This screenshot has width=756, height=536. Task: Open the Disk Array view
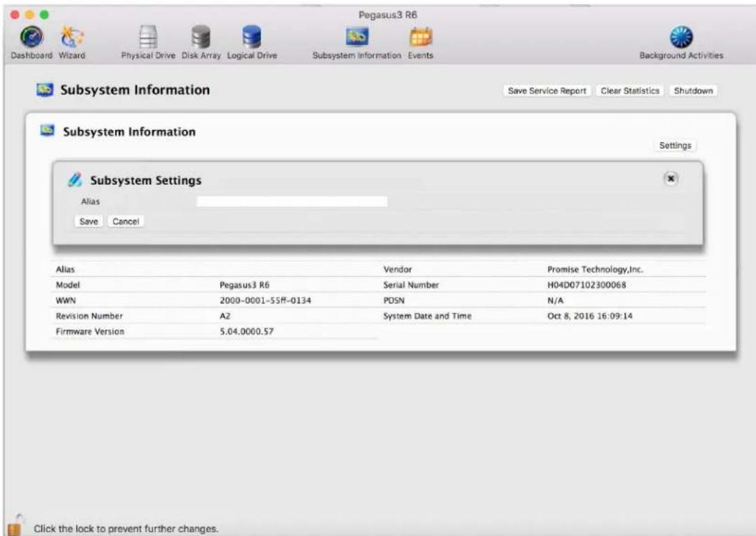tap(201, 37)
